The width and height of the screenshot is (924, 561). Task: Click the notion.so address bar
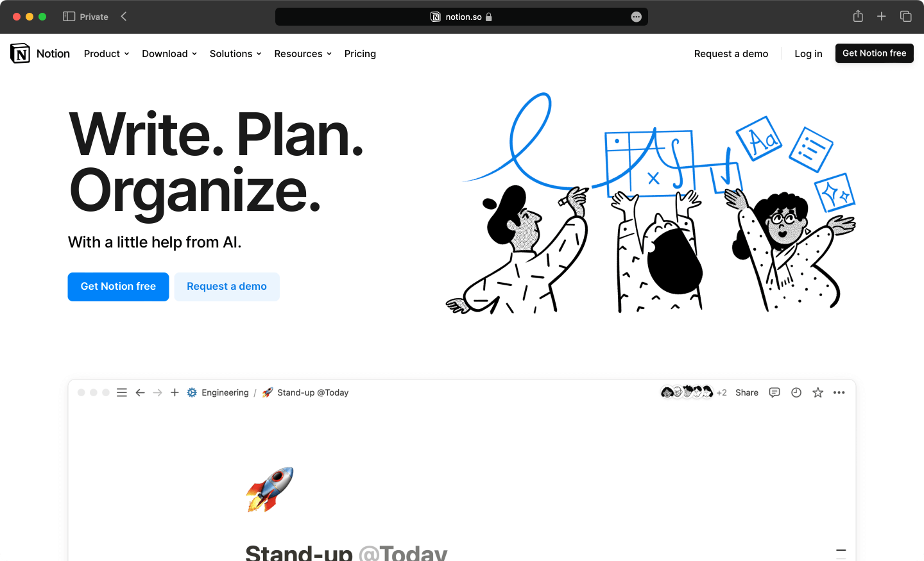click(461, 17)
